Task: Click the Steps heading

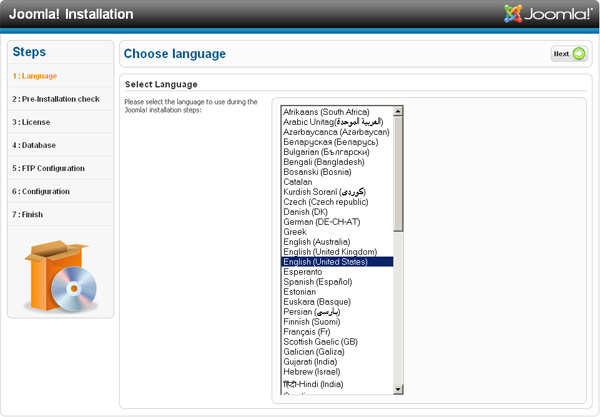Action: [29, 52]
